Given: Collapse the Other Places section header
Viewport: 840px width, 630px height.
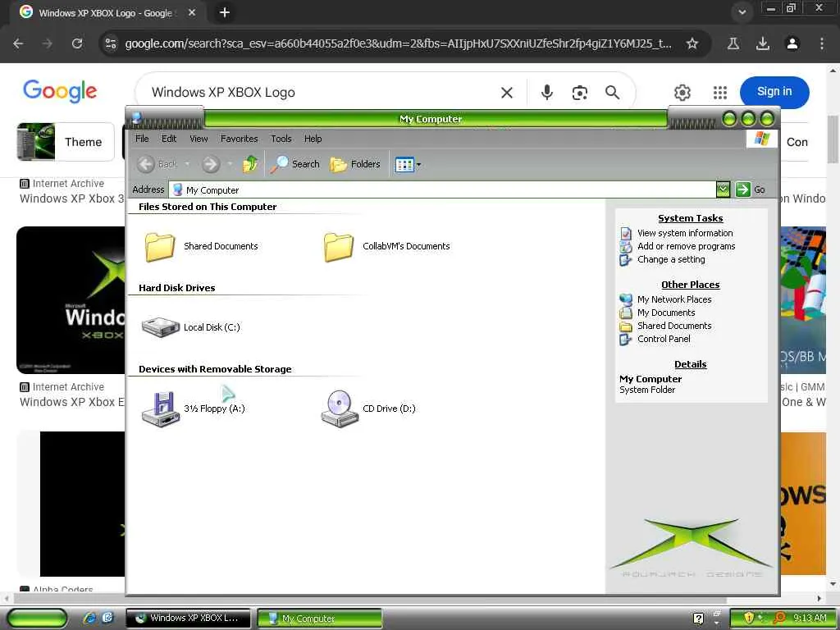Looking at the screenshot, I should [690, 285].
